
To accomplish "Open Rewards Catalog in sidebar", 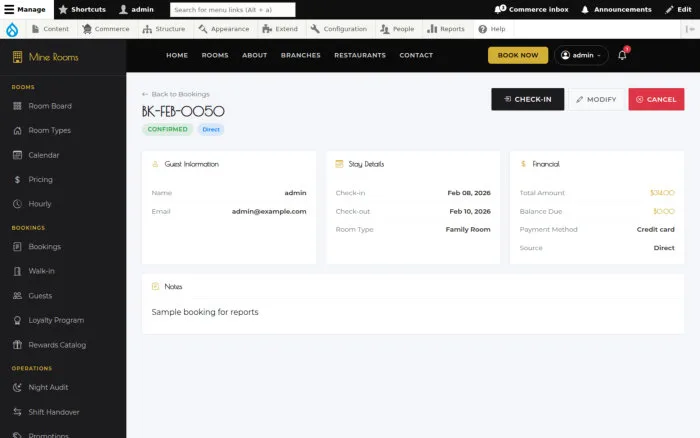I will tap(57, 345).
